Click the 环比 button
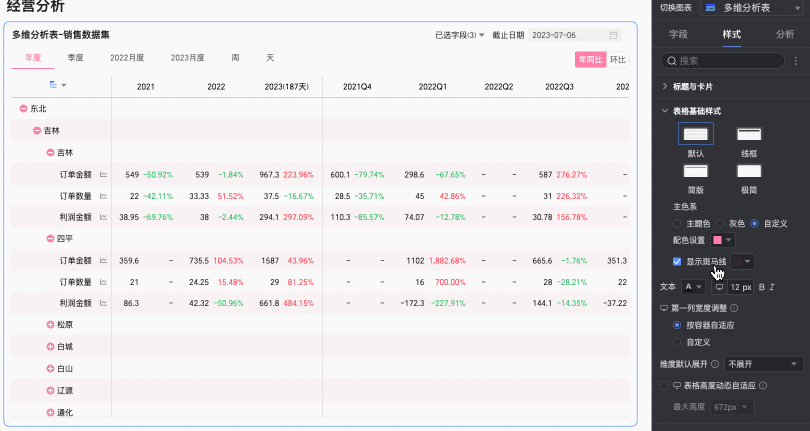810x431 pixels. (619, 59)
